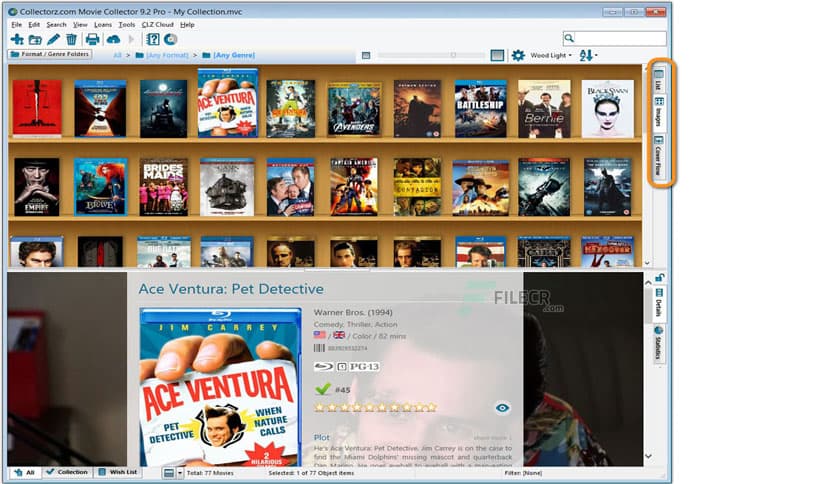Image resolution: width=836 pixels, height=484 pixels.
Task: Click the magnifier search icon
Action: [x=569, y=38]
